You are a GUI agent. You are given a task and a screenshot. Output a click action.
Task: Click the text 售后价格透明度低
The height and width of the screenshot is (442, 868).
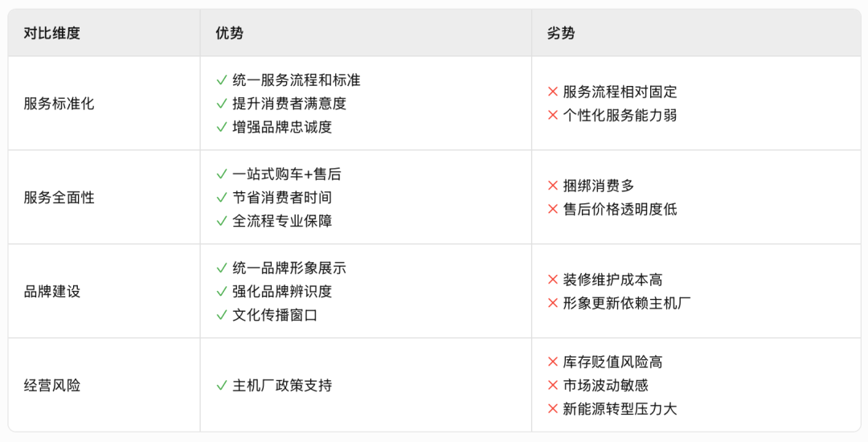pos(620,209)
